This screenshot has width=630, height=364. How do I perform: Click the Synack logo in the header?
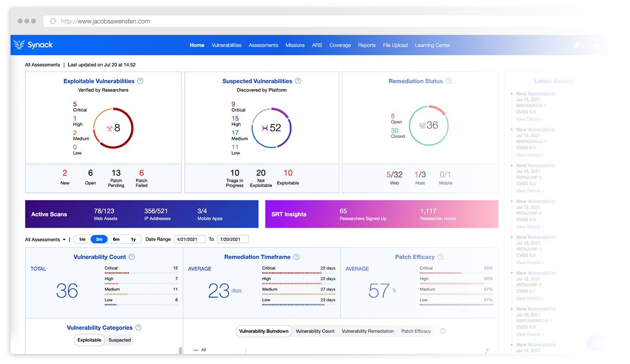pyautogui.click(x=33, y=45)
